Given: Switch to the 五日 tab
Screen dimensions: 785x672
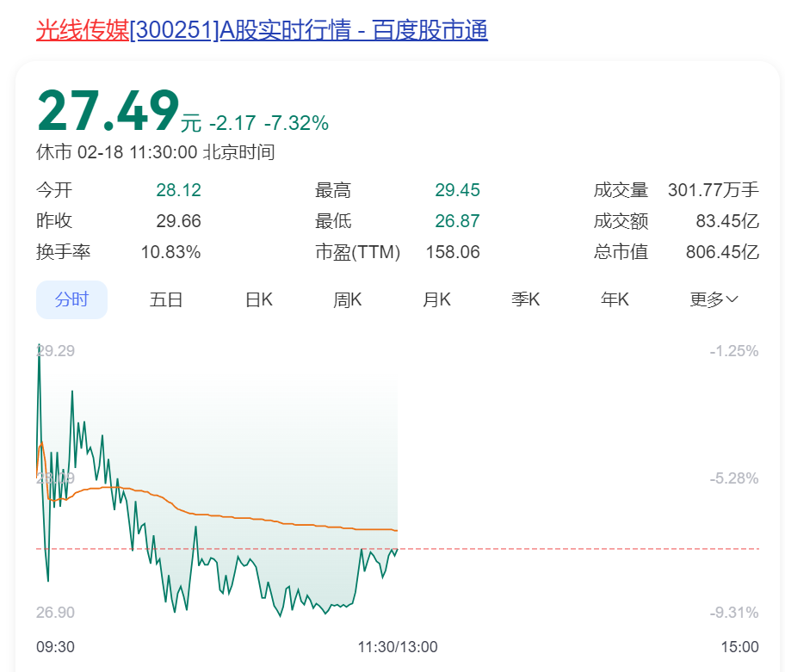Looking at the screenshot, I should pyautogui.click(x=166, y=299).
